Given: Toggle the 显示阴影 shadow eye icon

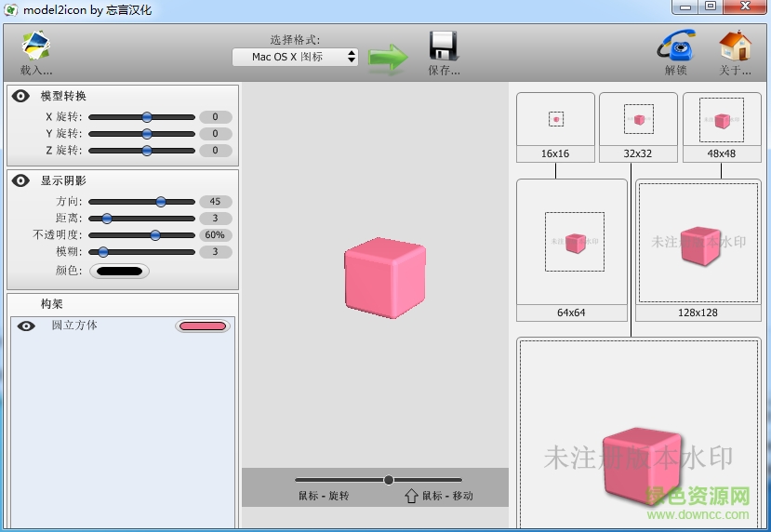Looking at the screenshot, I should [21, 181].
